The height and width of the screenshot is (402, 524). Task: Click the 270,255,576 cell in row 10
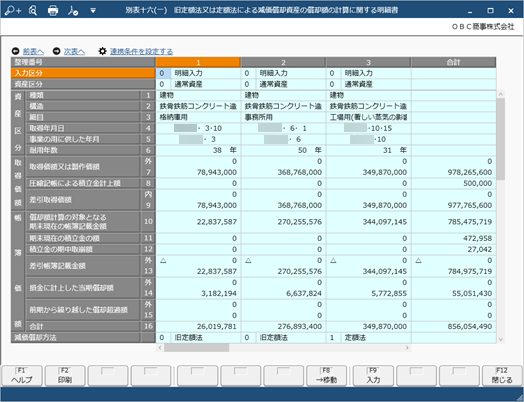point(283,222)
